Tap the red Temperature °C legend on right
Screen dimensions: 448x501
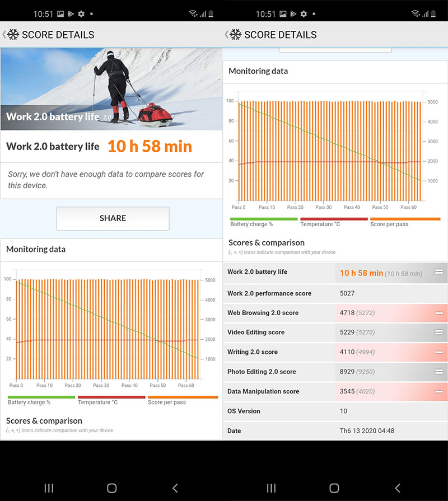(x=334, y=222)
